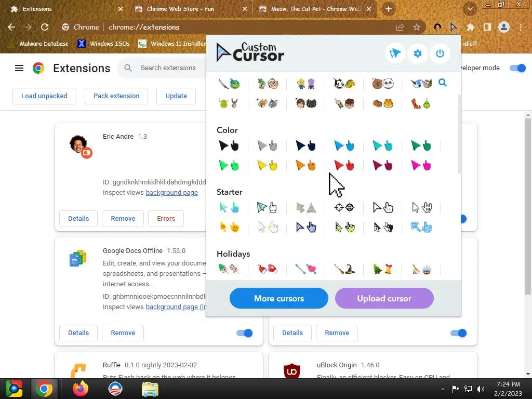Open the Malware Database bookmark
Viewport: 532px width, 399px height.
(38, 44)
